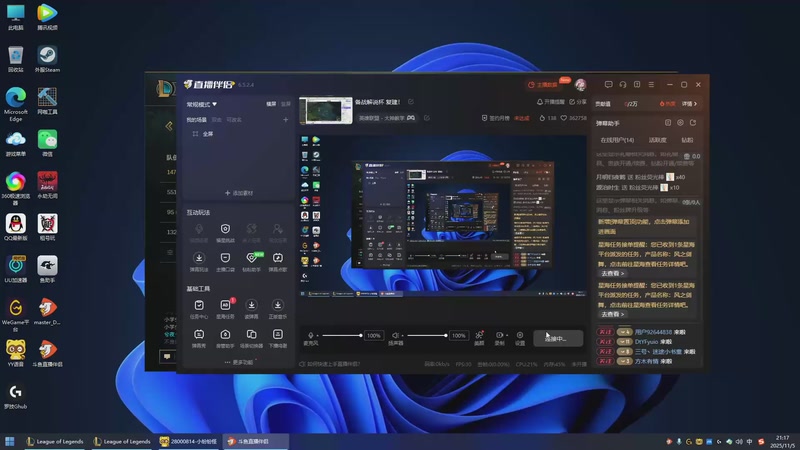Switch to 钻粉 tab
The height and width of the screenshot is (450, 800).
[687, 140]
